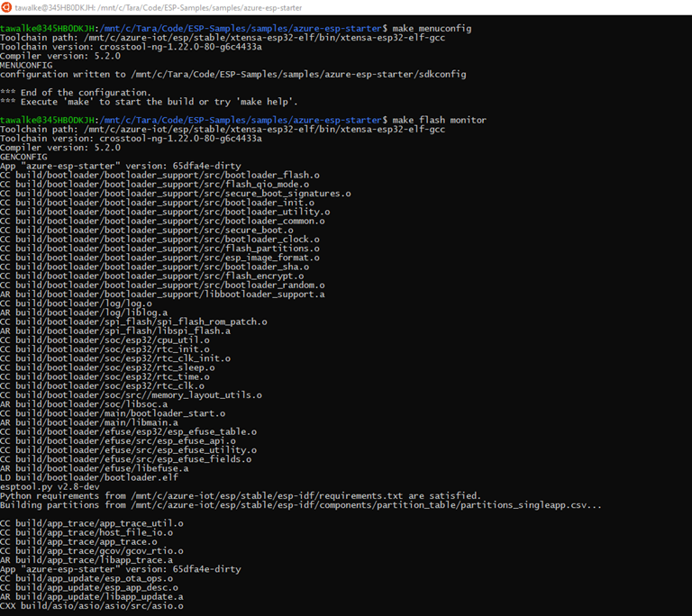The height and width of the screenshot is (616, 692).
Task: Click the libefuse.a archive line
Action: point(95,468)
